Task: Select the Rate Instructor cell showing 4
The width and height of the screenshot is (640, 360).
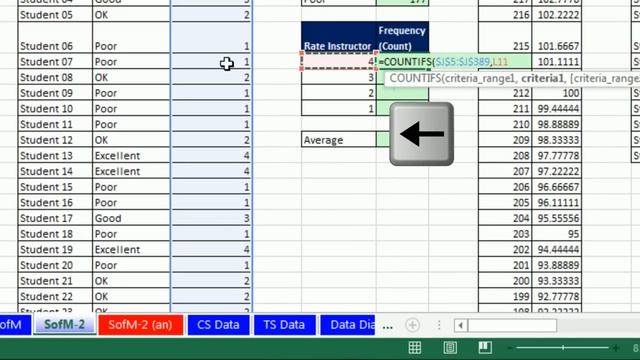Action: [338, 62]
